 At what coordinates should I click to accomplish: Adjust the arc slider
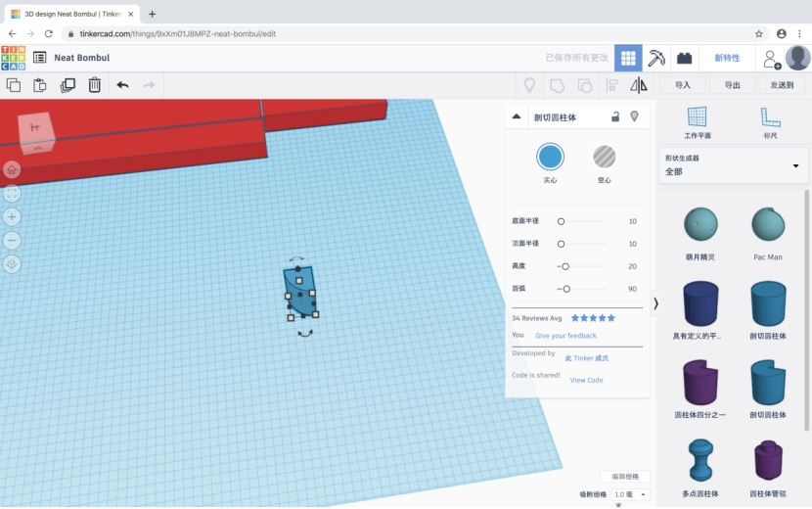[566, 289]
